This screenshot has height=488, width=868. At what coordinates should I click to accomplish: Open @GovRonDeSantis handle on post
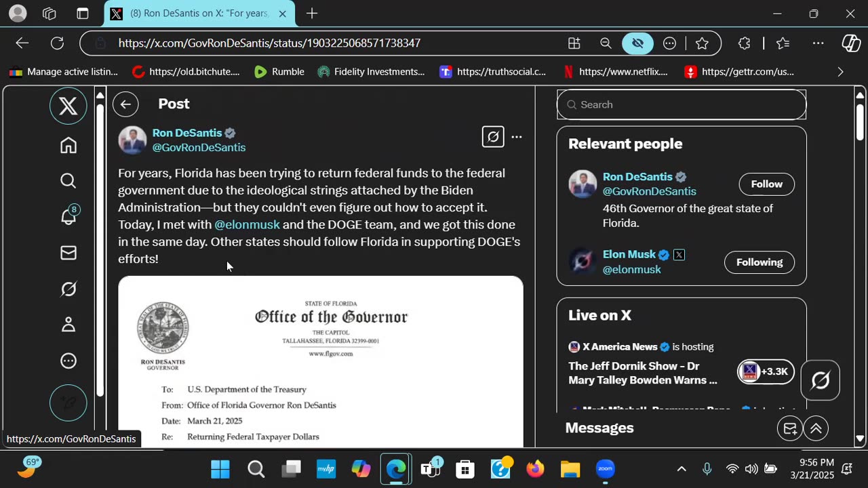(x=199, y=148)
